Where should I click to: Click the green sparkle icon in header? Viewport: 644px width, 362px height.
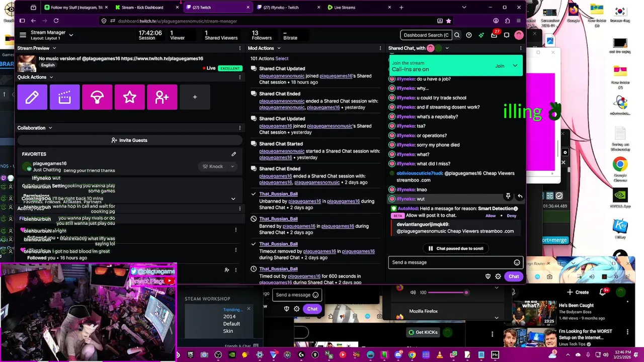tap(481, 35)
